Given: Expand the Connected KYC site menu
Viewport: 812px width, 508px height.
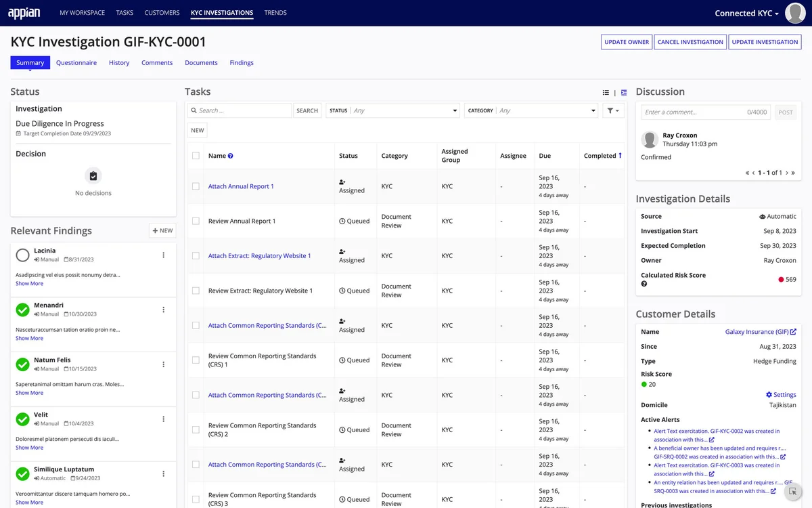Looking at the screenshot, I should [x=747, y=13].
